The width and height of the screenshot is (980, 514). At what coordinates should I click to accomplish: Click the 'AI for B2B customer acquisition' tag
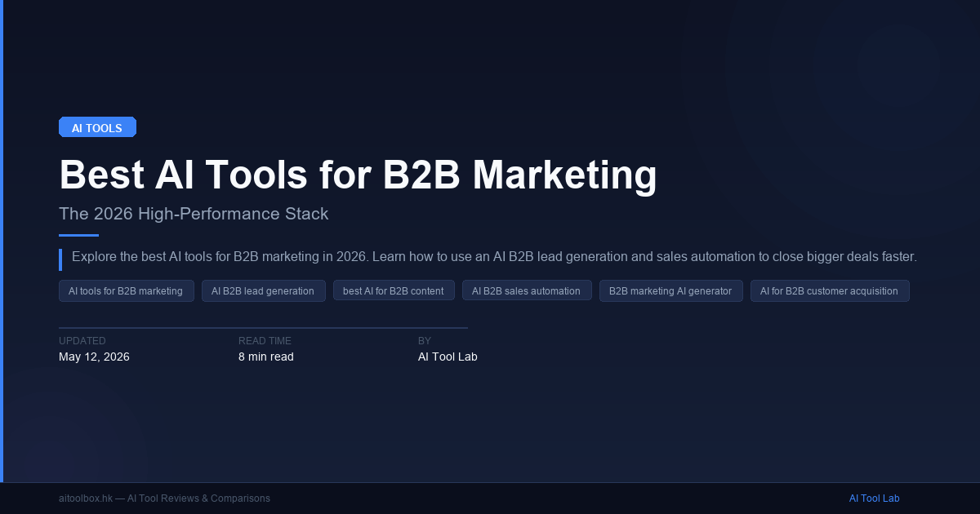click(829, 290)
